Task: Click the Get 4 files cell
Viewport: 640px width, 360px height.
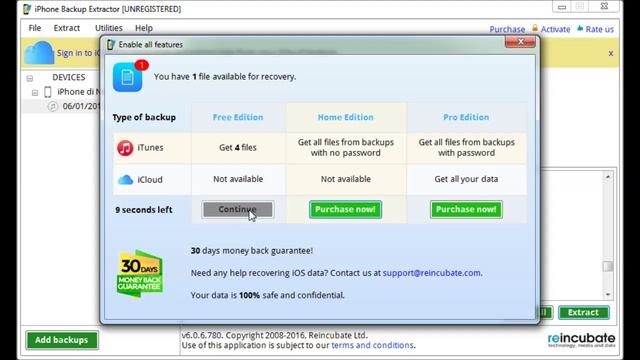Action: [x=238, y=148]
